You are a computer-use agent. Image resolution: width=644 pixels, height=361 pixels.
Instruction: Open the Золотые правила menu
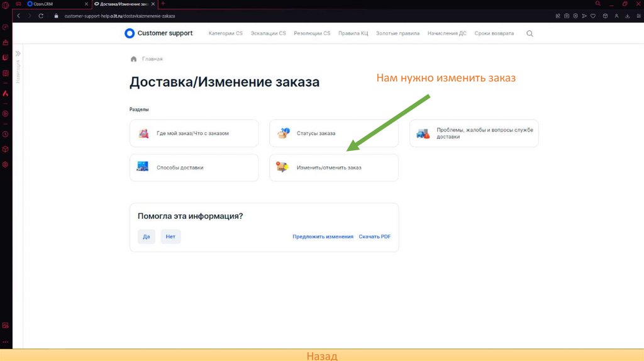(397, 33)
